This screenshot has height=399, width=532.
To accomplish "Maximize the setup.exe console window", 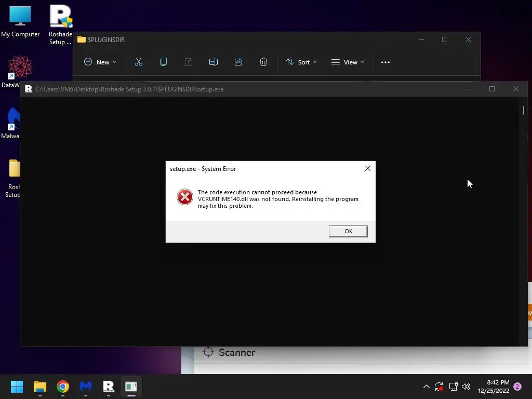I will [492, 89].
